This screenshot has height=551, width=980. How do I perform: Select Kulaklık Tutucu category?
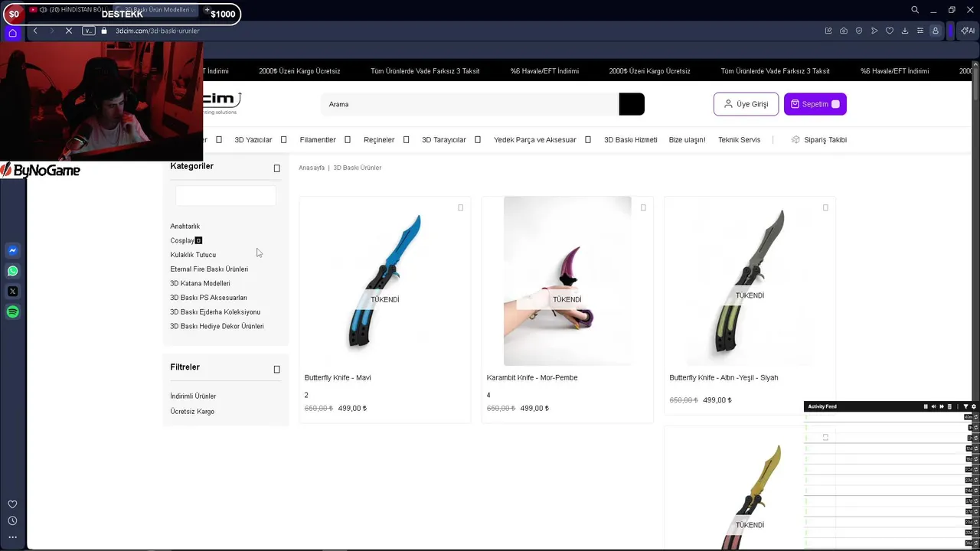coord(193,255)
